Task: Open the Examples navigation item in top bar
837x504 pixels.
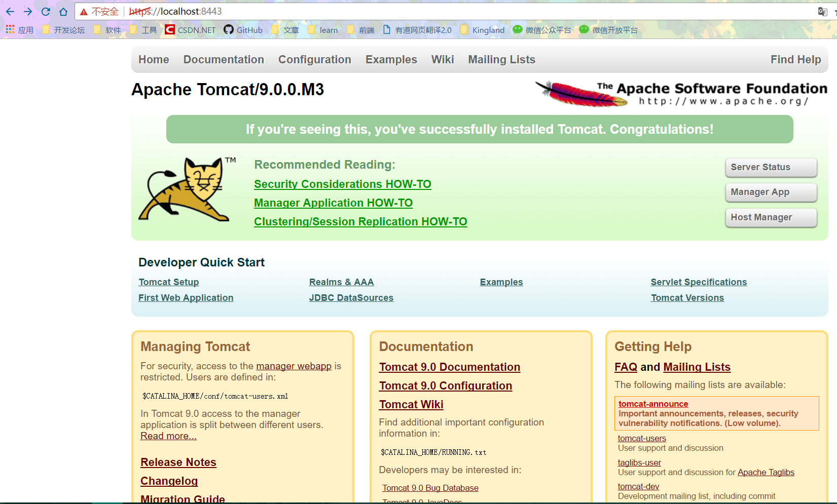Action: (391, 59)
